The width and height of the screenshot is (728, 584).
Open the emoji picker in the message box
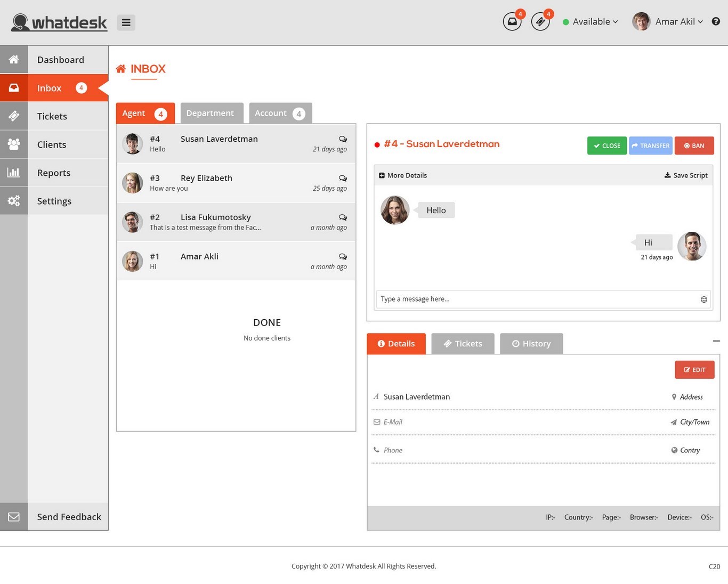[704, 299]
